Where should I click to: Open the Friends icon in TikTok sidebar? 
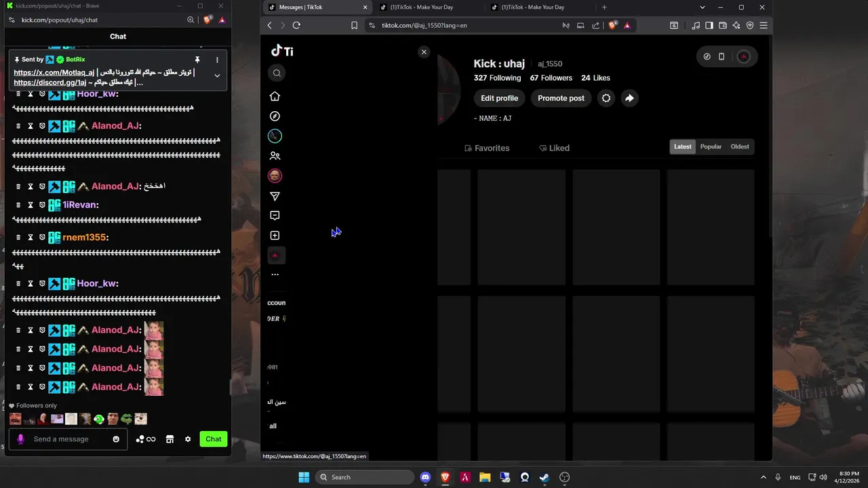(275, 156)
